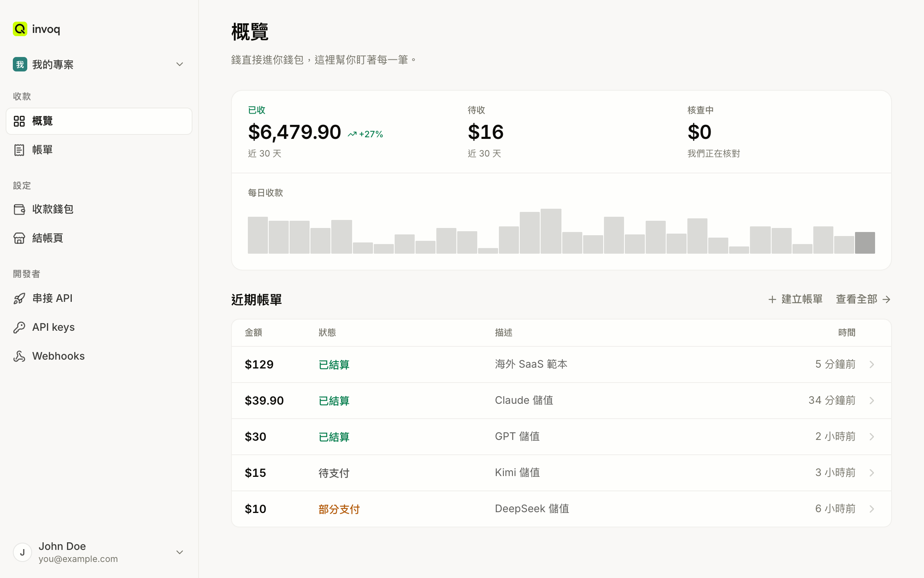Click the 建立帳單 button
The height and width of the screenshot is (578, 924).
click(795, 299)
